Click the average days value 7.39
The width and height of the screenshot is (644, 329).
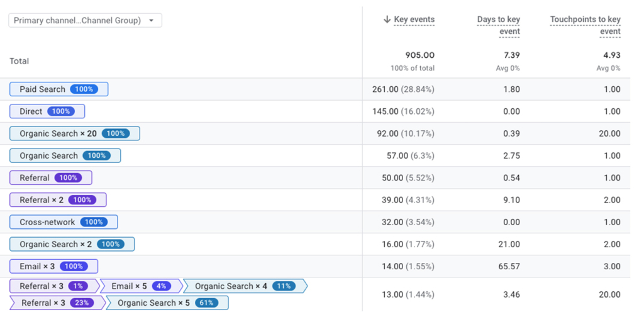click(512, 55)
